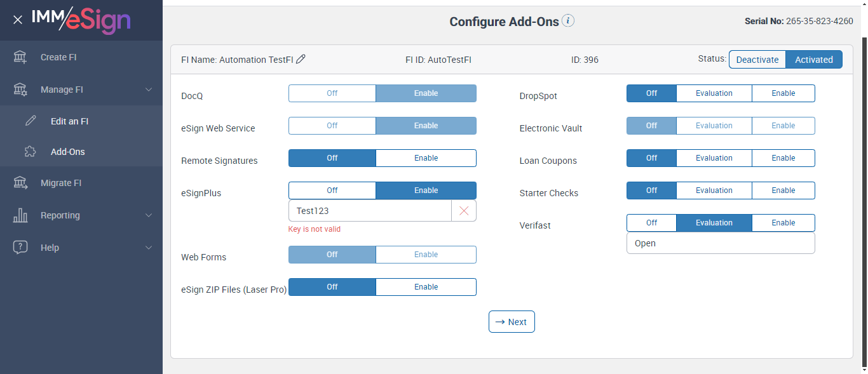
Task: Click the info icon next to Configure Add-Ons
Action: 568,21
